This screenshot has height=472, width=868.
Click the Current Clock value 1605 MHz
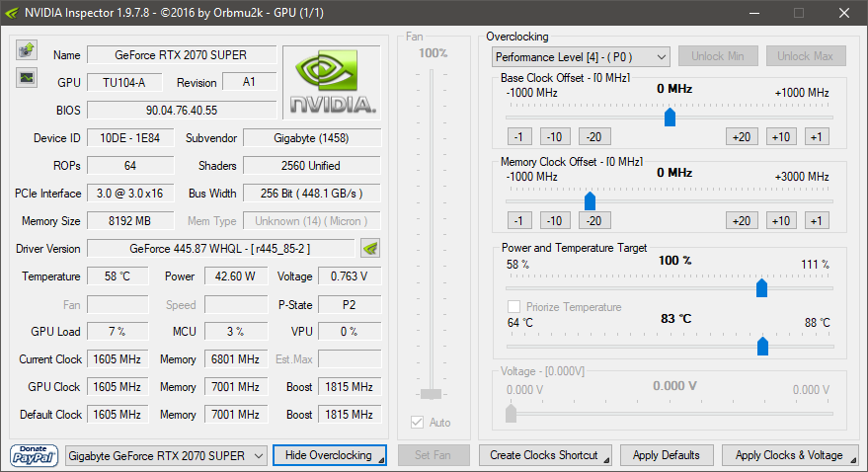click(118, 359)
